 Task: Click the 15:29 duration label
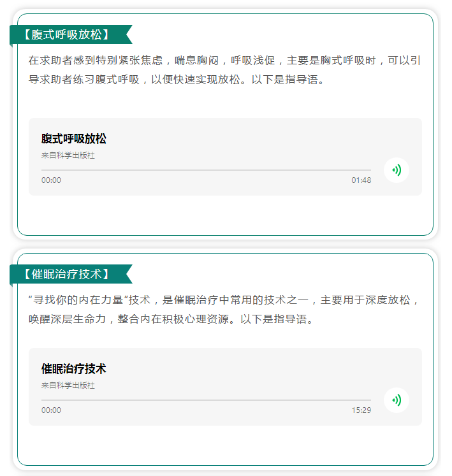coord(361,410)
